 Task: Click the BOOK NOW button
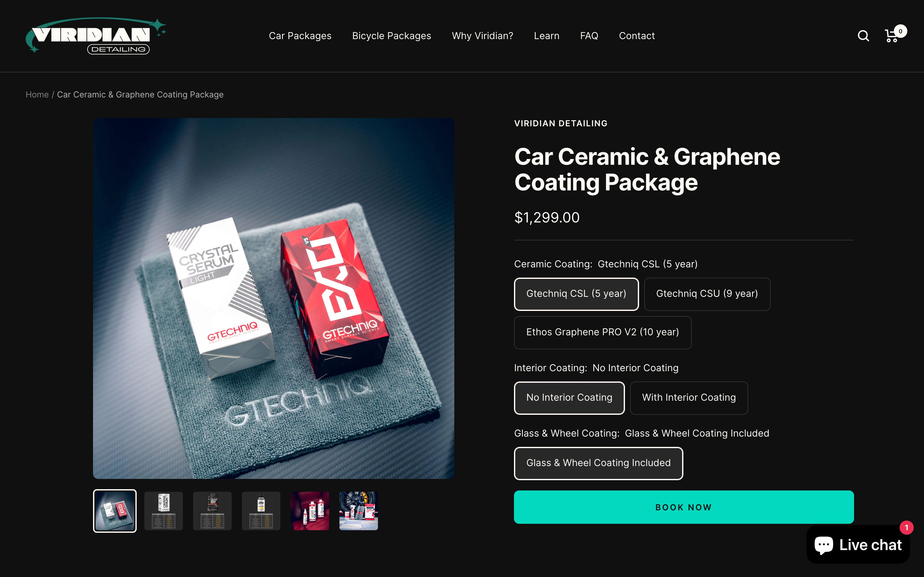683,507
